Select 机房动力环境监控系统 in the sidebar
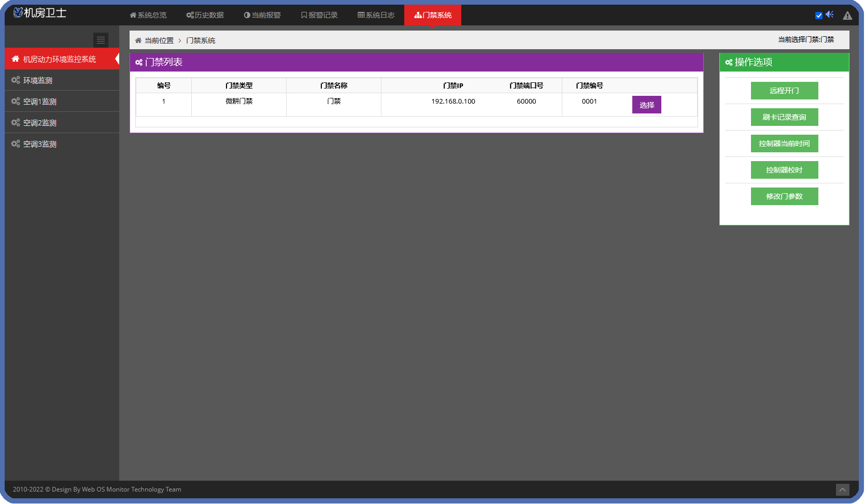The width and height of the screenshot is (865, 504). click(x=62, y=59)
